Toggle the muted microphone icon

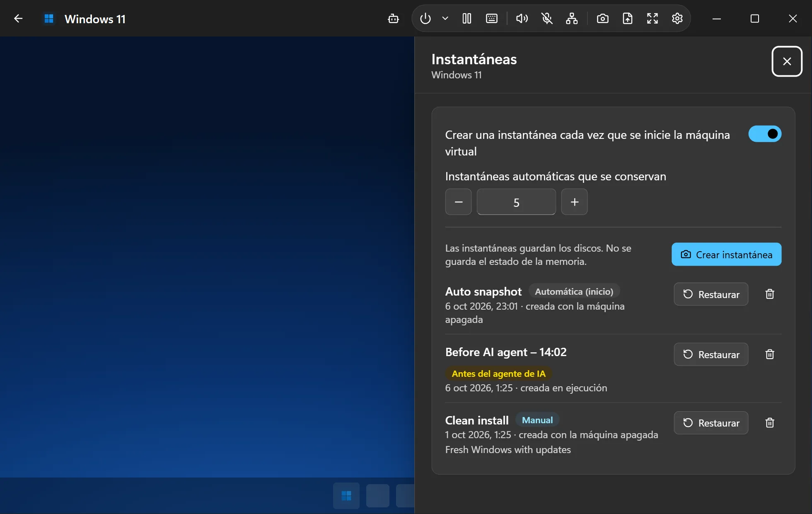coord(547,19)
